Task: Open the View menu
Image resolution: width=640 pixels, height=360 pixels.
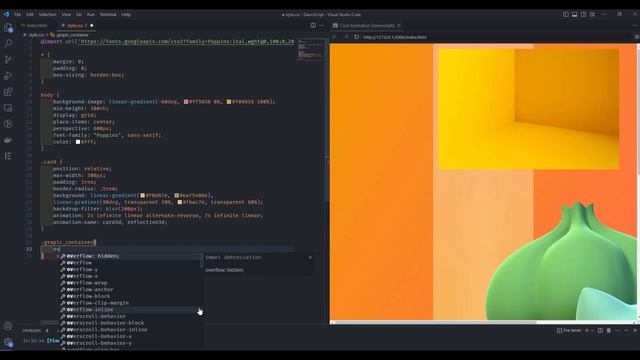Action: click(66, 14)
